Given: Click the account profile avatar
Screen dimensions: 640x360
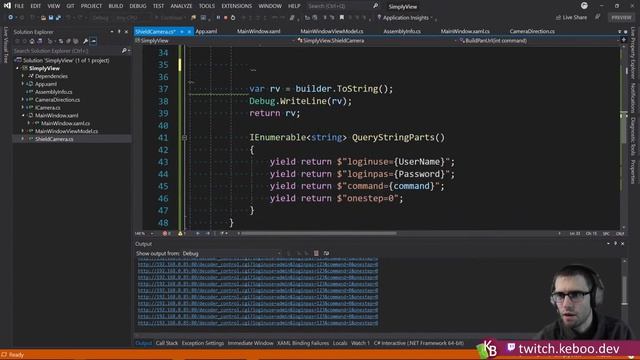Looking at the screenshot, I should coord(584,6).
